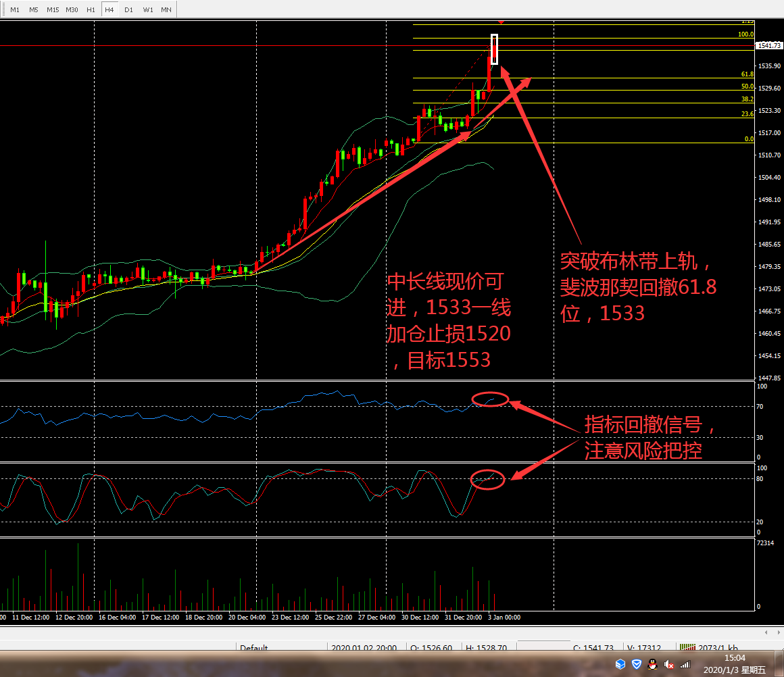Open the blue cube tray icon

(x=620, y=664)
